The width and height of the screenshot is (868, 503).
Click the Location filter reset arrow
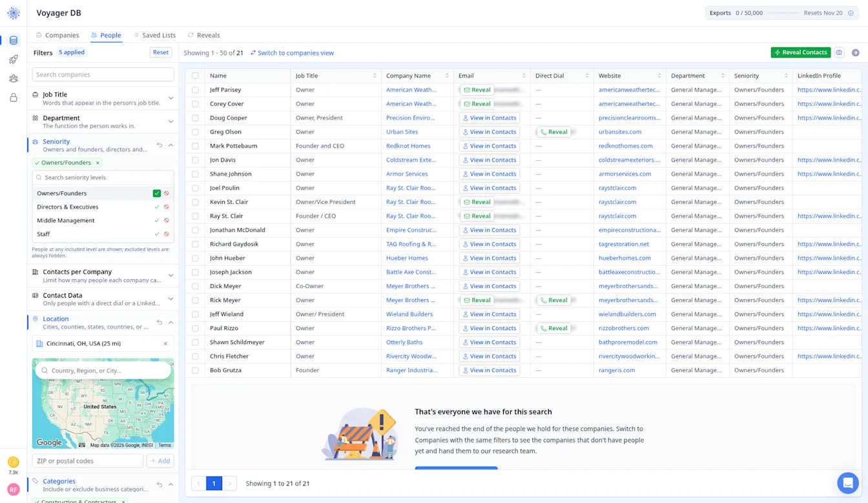point(160,322)
